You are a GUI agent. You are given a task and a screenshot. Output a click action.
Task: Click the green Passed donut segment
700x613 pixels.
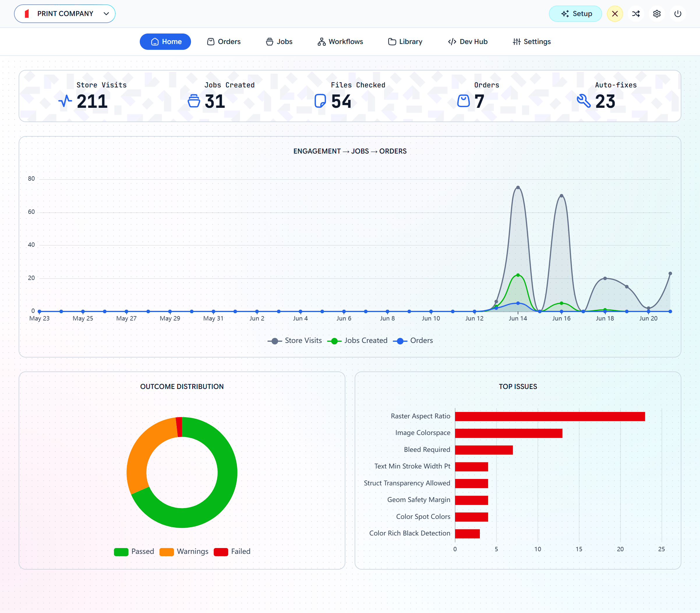[219, 499]
